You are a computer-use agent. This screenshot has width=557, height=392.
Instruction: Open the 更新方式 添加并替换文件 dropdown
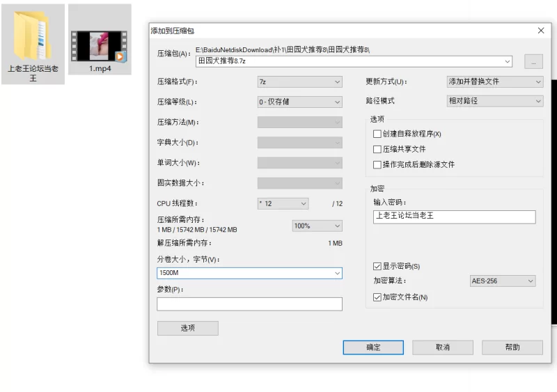(495, 81)
